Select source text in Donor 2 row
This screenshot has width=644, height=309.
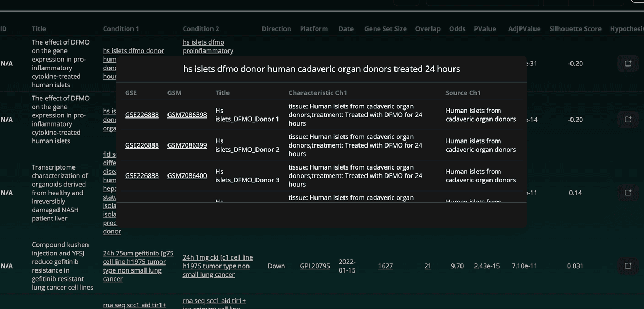click(x=481, y=145)
